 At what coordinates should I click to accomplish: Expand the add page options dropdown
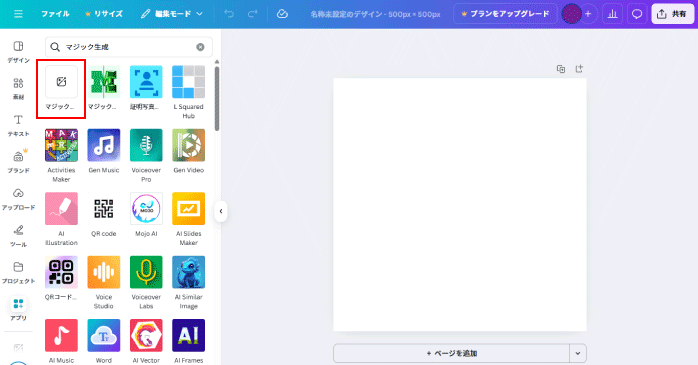point(578,353)
